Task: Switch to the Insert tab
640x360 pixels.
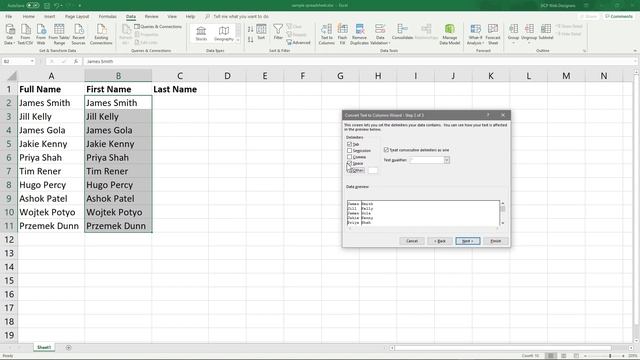Action: click(49, 16)
